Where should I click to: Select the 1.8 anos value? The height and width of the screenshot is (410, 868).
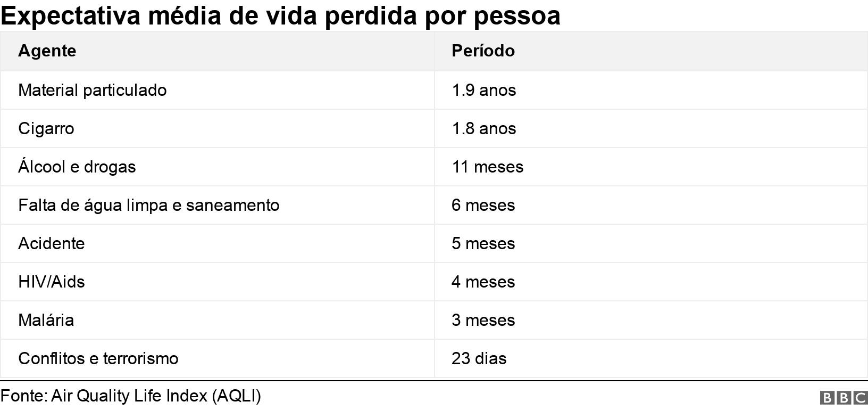point(483,128)
